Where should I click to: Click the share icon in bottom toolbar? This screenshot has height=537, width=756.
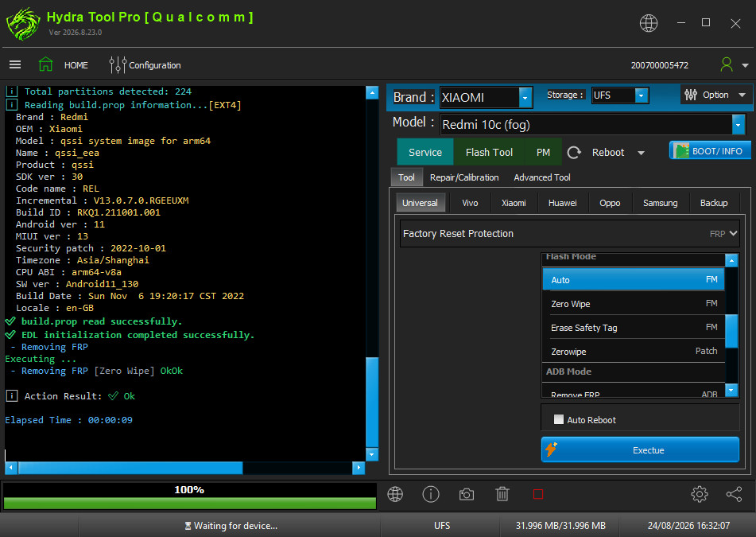tap(734, 494)
